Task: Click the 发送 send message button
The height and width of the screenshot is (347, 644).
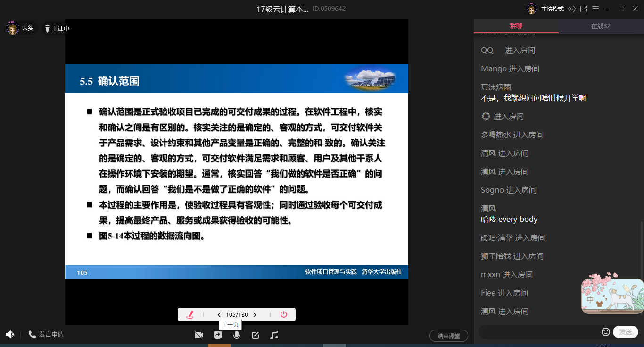Action: [625, 332]
